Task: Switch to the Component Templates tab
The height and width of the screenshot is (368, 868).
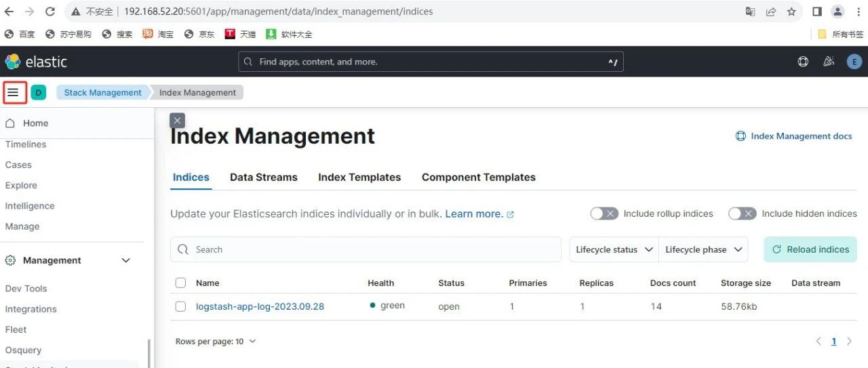Action: click(x=479, y=177)
